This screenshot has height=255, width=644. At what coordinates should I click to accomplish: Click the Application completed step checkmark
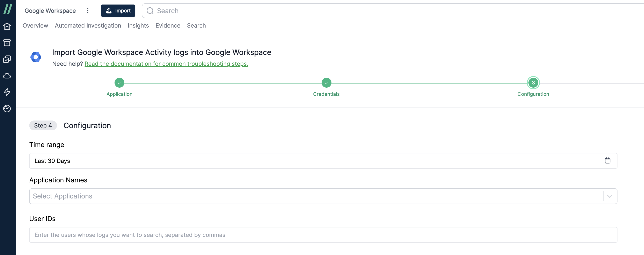(119, 82)
